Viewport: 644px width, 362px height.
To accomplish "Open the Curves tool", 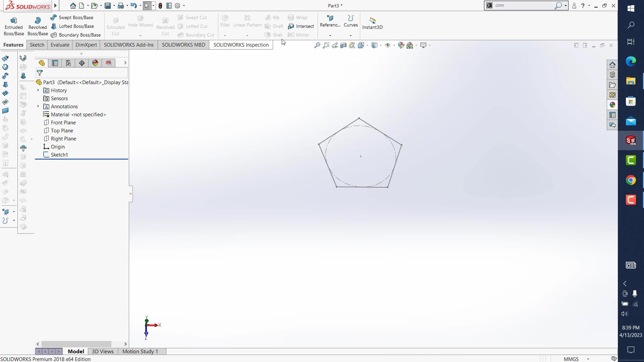I will pos(351,21).
